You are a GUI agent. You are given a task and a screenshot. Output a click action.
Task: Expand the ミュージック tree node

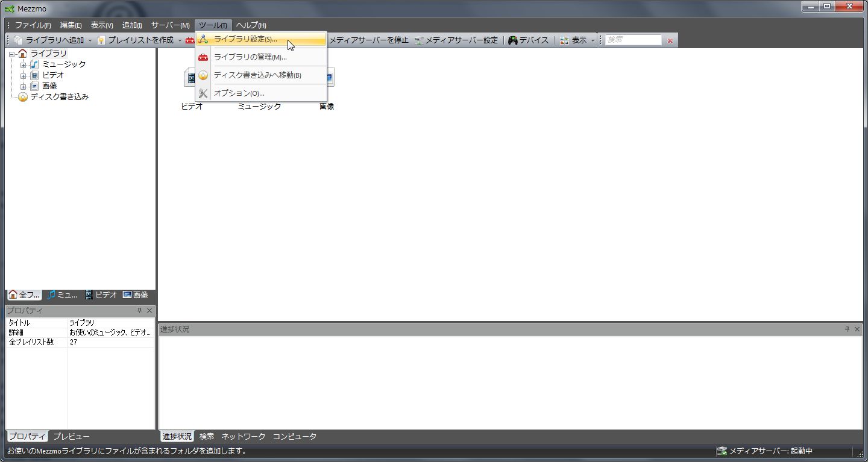pyautogui.click(x=23, y=64)
